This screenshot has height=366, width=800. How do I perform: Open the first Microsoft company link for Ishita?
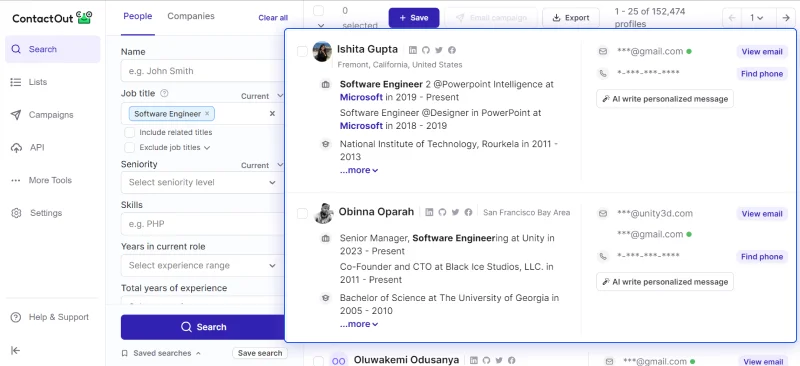[x=361, y=97]
